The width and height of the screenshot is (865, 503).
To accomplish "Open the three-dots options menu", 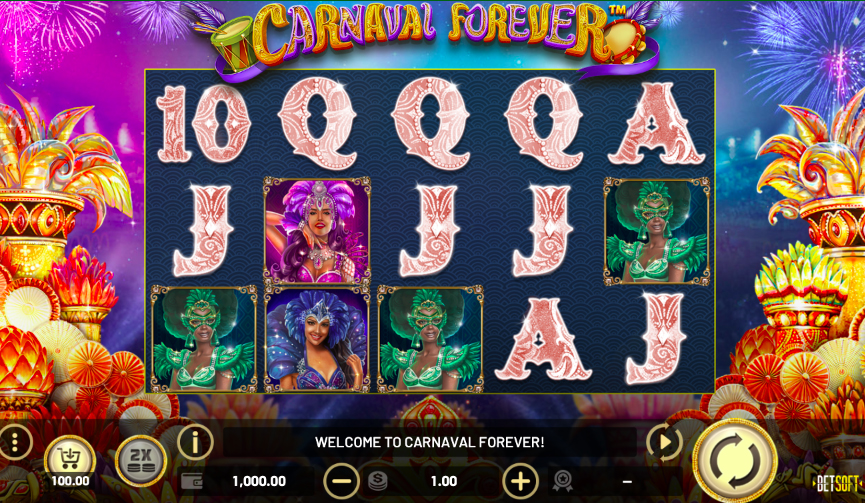I will click(x=15, y=442).
